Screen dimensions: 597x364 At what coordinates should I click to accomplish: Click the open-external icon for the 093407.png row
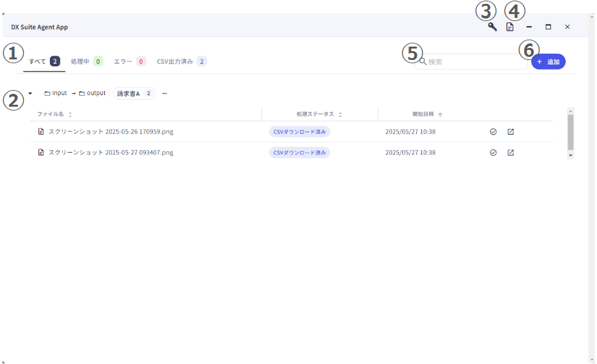point(511,153)
